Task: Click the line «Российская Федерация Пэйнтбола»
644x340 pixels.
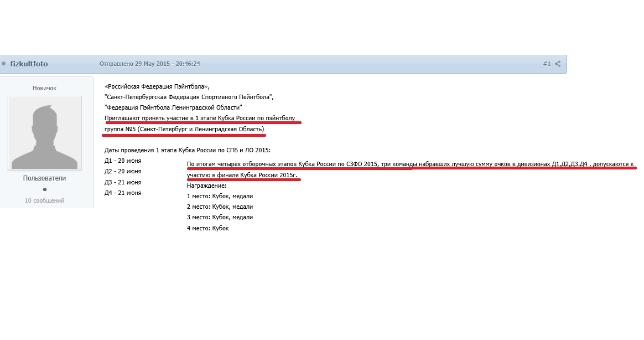Action: click(157, 87)
